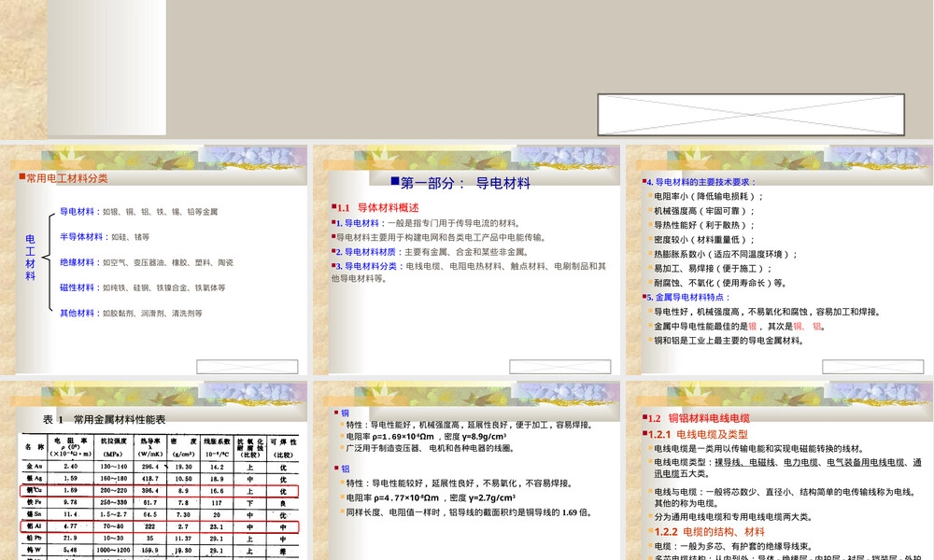
Task: Click the 抗拉强度 column header in the table
Action: 113,447
